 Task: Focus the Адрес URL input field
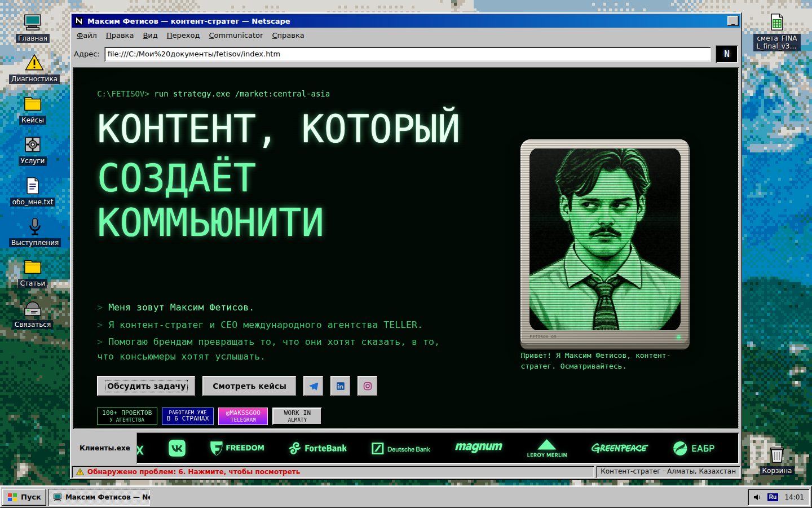pyautogui.click(x=408, y=54)
